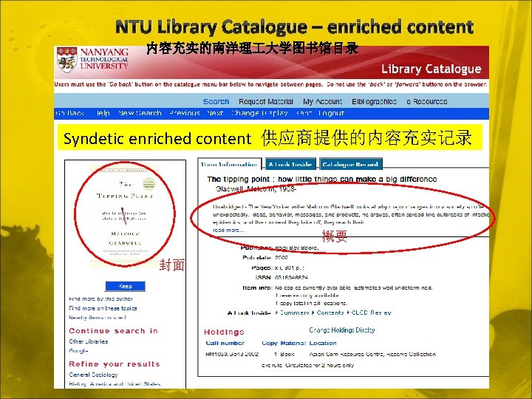Screen dimensions: 532x399
Task: Click the blue Keep button
Action: tap(125, 286)
